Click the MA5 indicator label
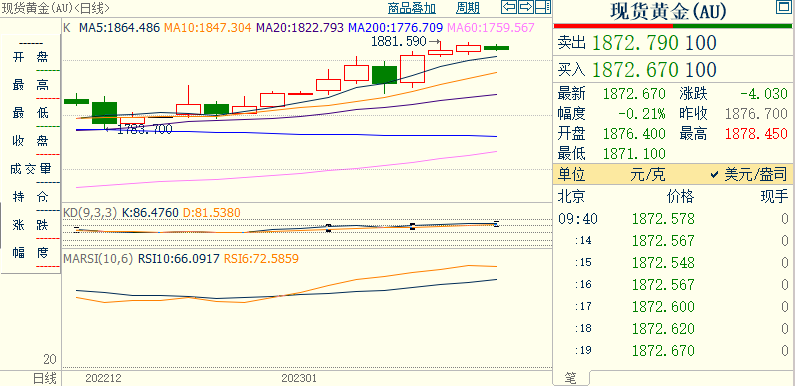Viewport: 795px width, 386px height. (119, 27)
